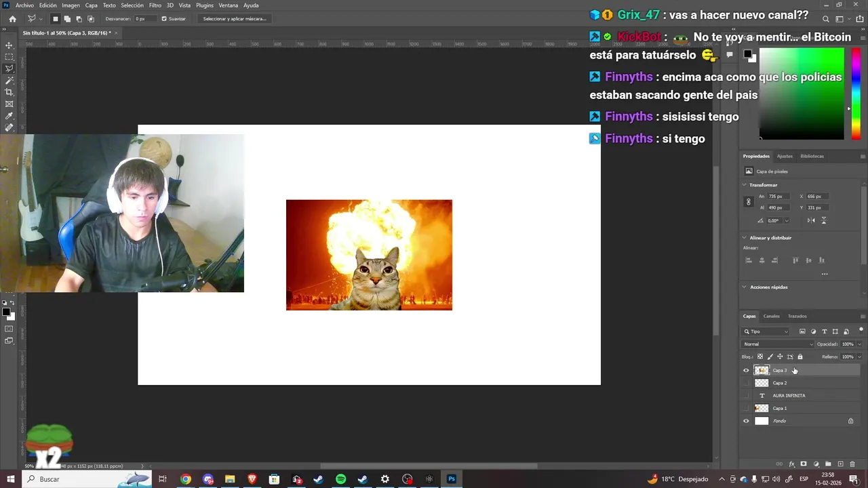Collapse the Acciones rápidas section
Image resolution: width=868 pixels, height=488 pixels.
[x=745, y=287]
